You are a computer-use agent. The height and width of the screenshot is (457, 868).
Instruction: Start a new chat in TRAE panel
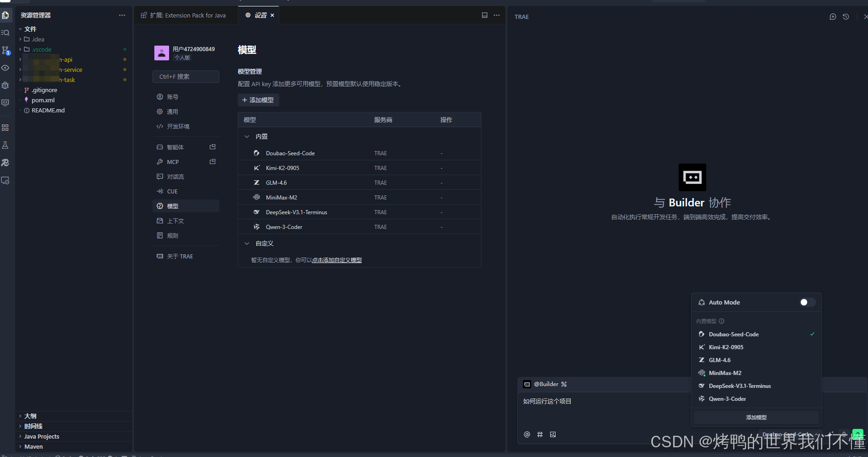[833, 17]
